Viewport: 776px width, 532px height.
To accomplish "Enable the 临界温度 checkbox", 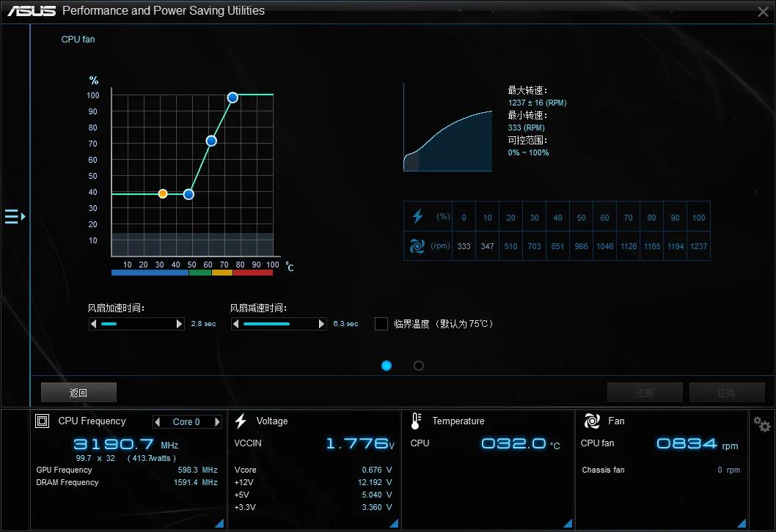I will [381, 324].
